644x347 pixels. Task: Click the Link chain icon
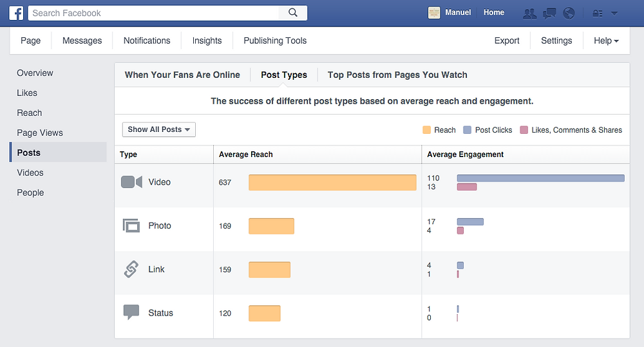[131, 269]
